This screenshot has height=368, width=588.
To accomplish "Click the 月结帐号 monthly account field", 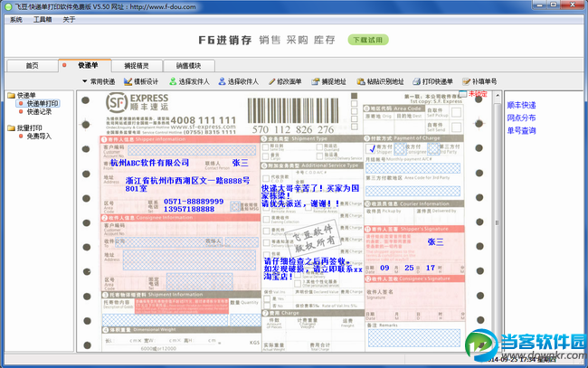I will pos(413,168).
